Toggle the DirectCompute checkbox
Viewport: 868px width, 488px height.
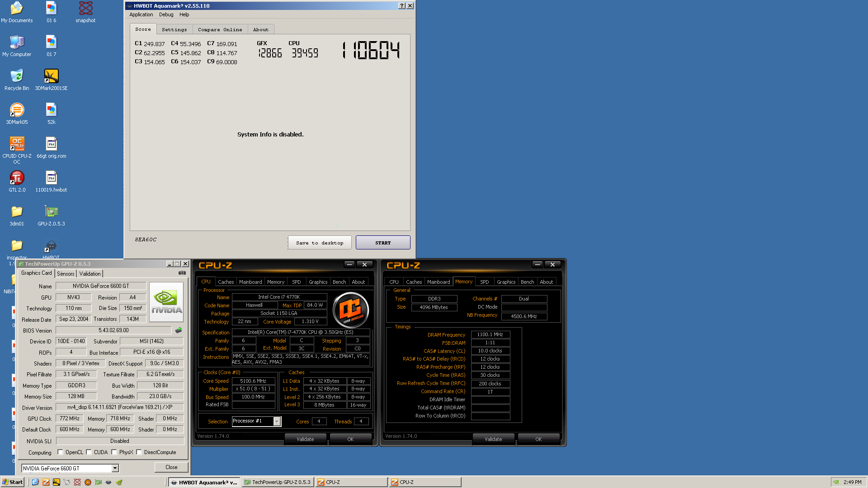139,452
